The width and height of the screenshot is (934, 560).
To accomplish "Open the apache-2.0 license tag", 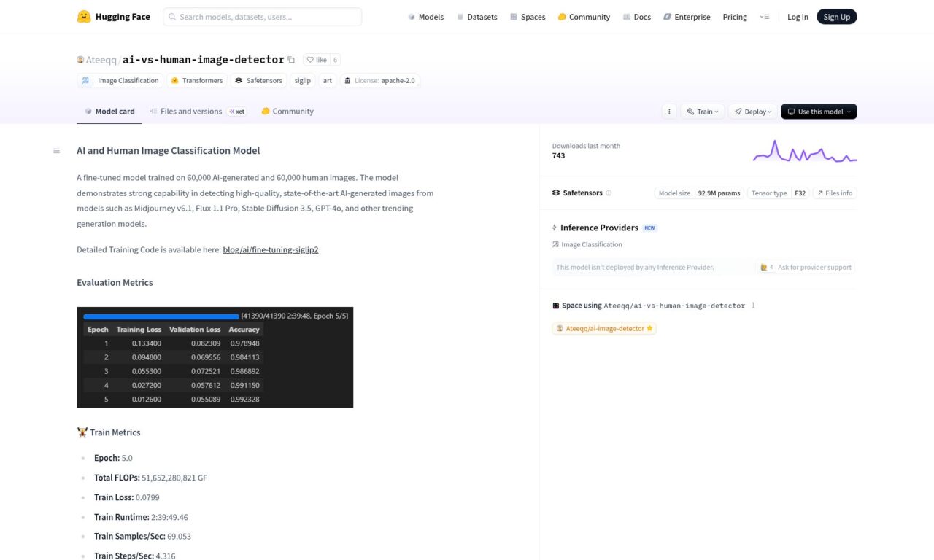I will 379,80.
